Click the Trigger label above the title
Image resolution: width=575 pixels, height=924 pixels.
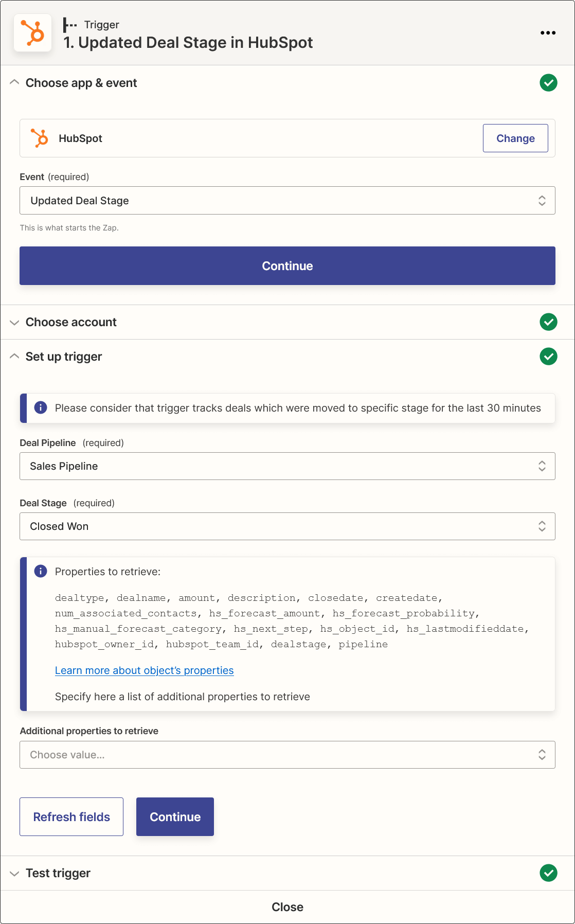(102, 25)
